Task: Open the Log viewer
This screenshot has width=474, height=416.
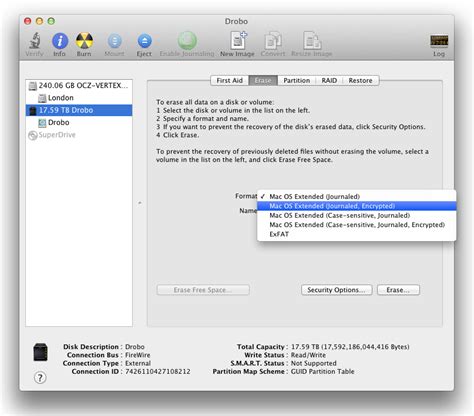Action: [439, 41]
